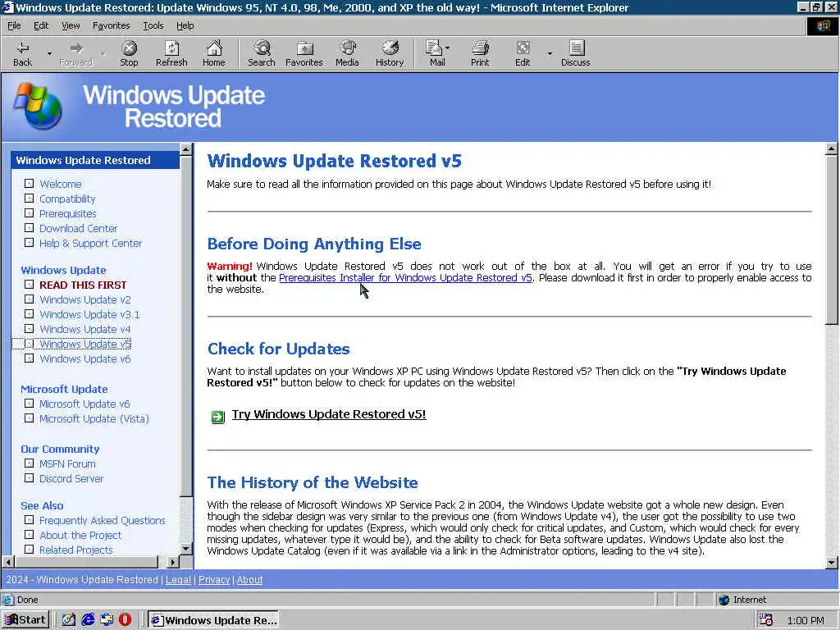Click the Show Desktop quick launch icon
The height and width of the screenshot is (630, 840).
click(69, 620)
